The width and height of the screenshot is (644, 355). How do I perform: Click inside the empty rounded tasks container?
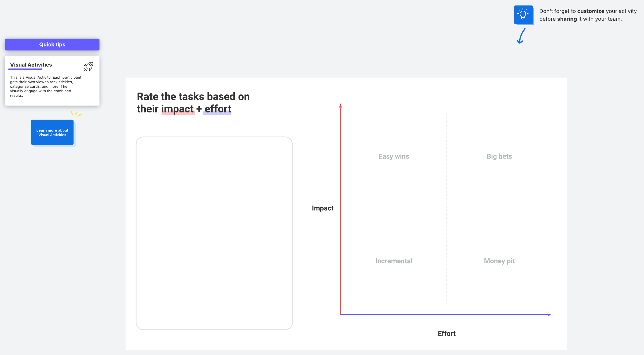point(214,233)
